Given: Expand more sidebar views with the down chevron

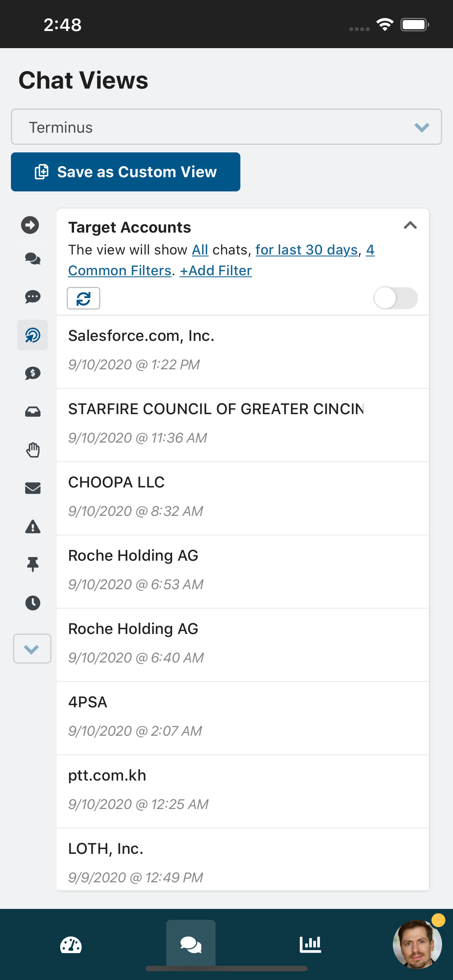Looking at the screenshot, I should [32, 649].
